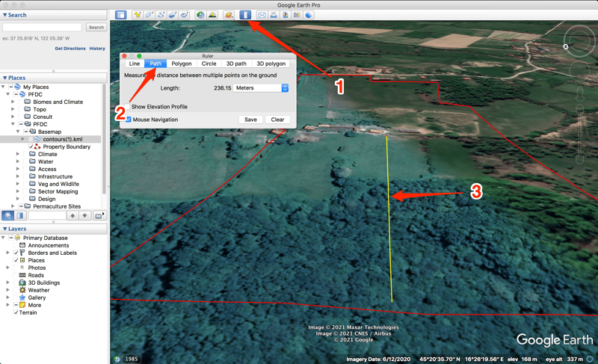Screen dimensions: 598x364
Task: Open the Meters unit dropdown
Action: point(260,88)
